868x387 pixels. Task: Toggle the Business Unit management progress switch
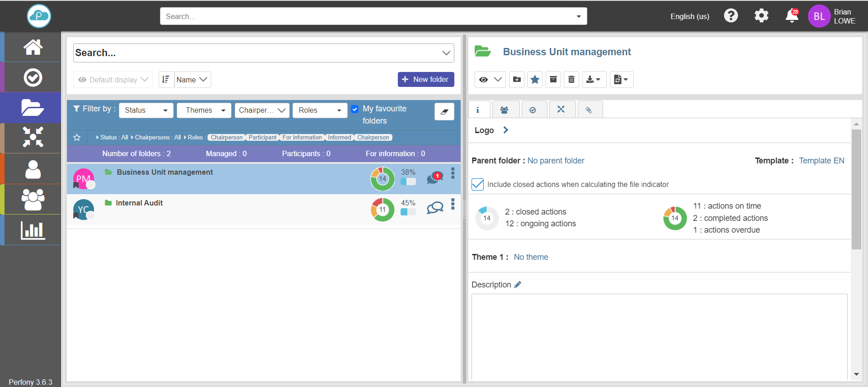(x=408, y=182)
